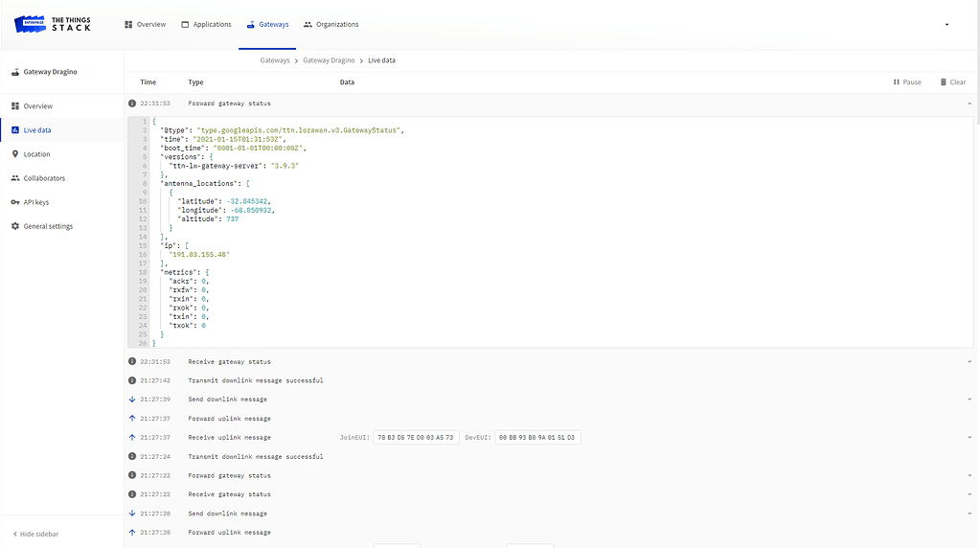The height and width of the screenshot is (548, 980).
Task: Expand the 22:31:53 Receive gateway status event
Action: 969,362
